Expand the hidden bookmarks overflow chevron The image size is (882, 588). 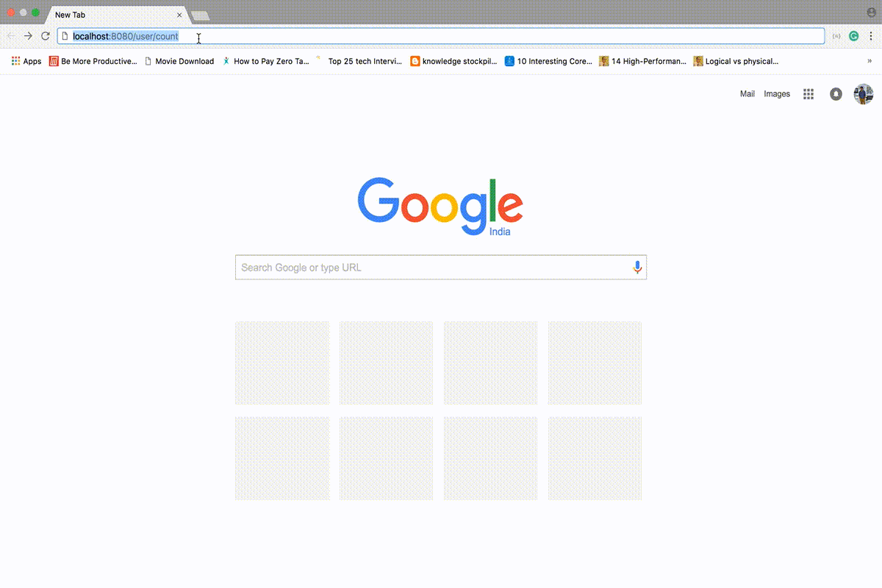click(870, 61)
